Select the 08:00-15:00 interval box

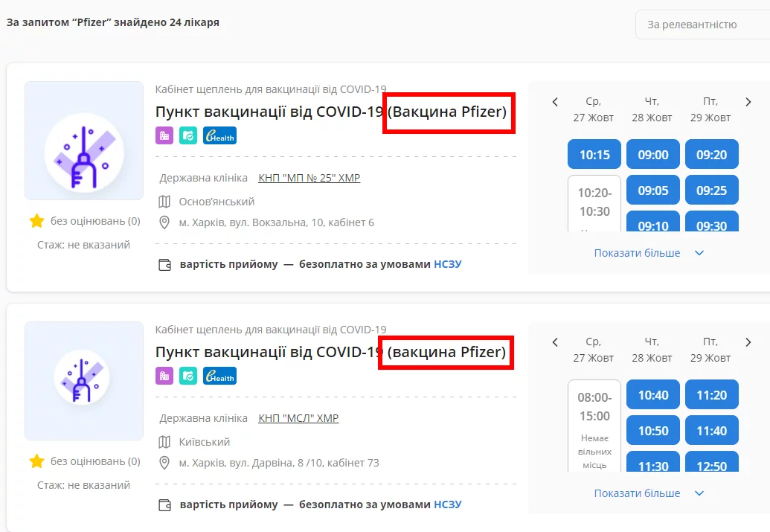coord(594,426)
